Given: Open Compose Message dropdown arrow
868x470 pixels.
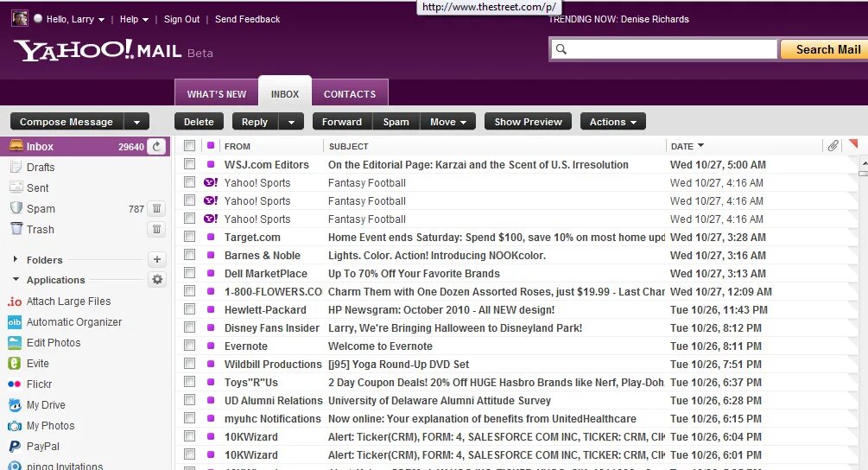Looking at the screenshot, I should [136, 122].
